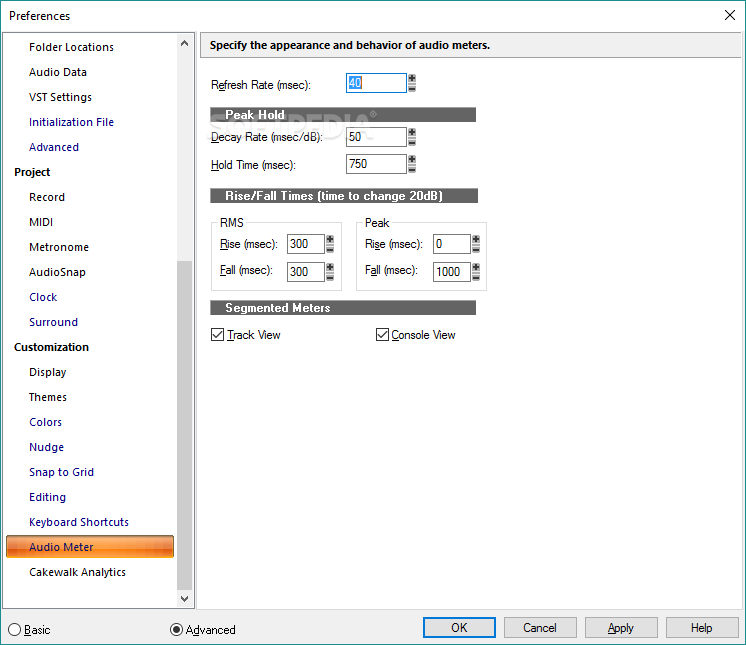Decrease Peak Fall value with minus spinner
The height and width of the screenshot is (645, 746).
click(x=476, y=276)
